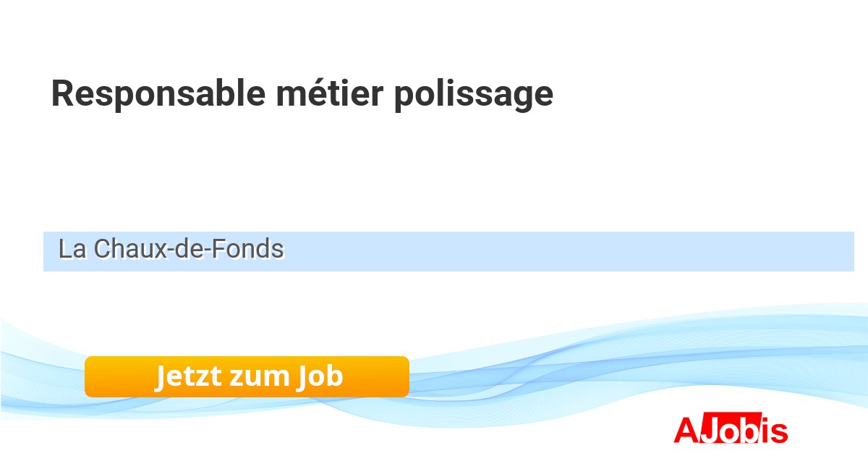The height and width of the screenshot is (456, 868).
Task: Click the red "A" in AJobis logo
Action: 686,430
